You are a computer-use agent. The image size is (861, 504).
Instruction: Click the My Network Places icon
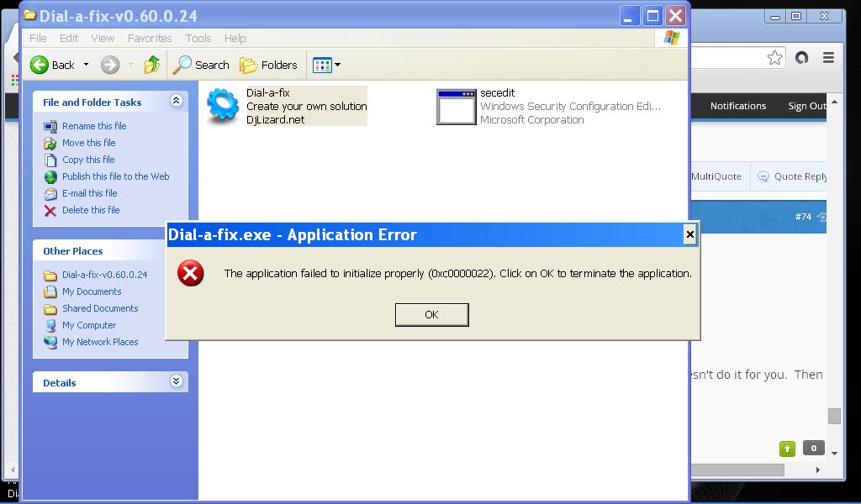coord(50,342)
